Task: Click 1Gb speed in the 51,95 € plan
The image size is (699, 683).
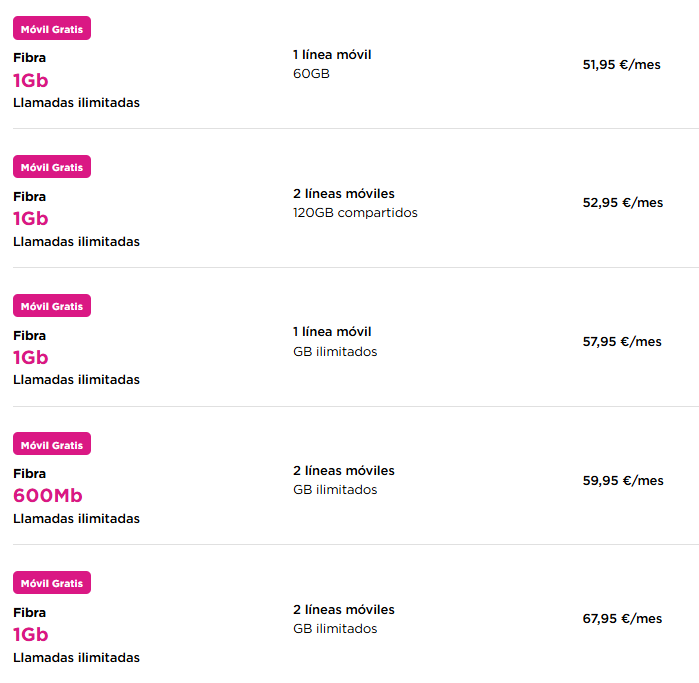Action: (30, 81)
